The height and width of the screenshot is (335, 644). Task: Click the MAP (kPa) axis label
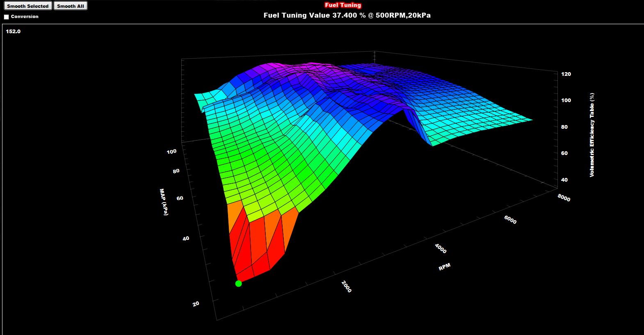point(164,202)
